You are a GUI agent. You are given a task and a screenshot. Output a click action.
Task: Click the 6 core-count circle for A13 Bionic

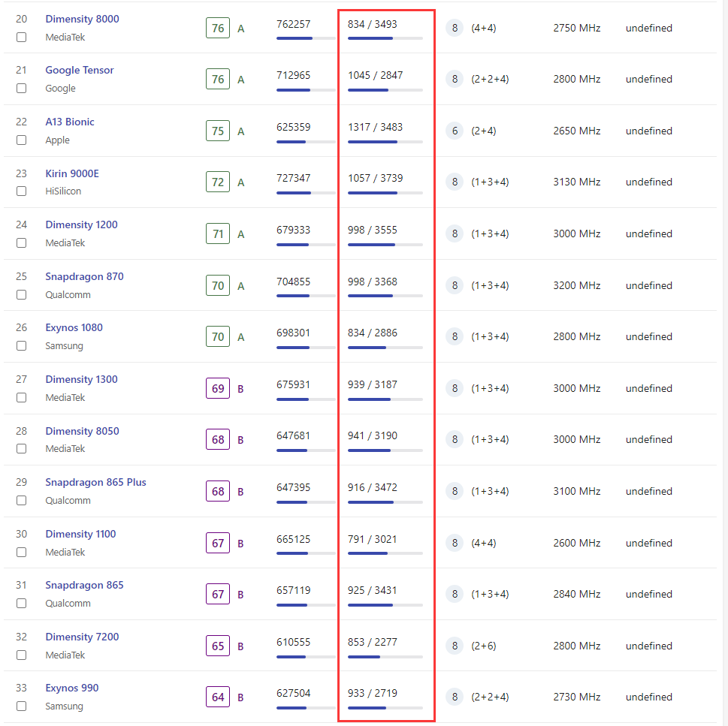[x=455, y=131]
